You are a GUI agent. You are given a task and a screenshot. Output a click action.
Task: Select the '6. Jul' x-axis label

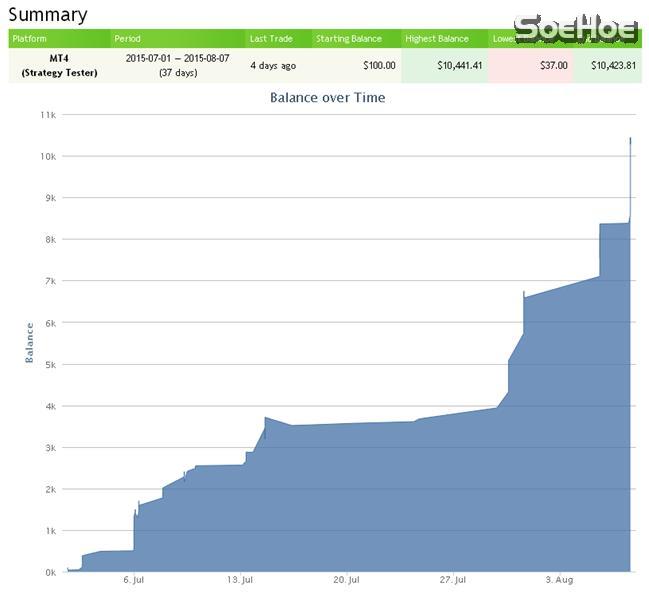(134, 580)
